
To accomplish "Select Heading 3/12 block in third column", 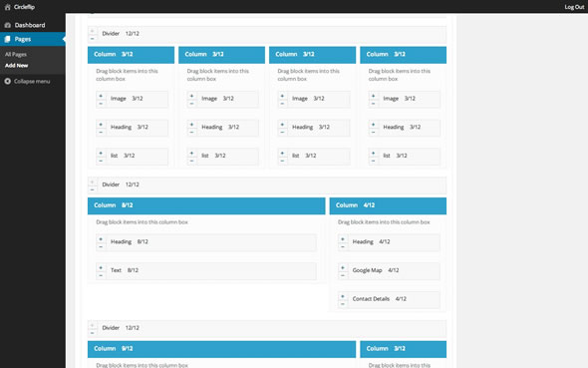I will (314, 128).
